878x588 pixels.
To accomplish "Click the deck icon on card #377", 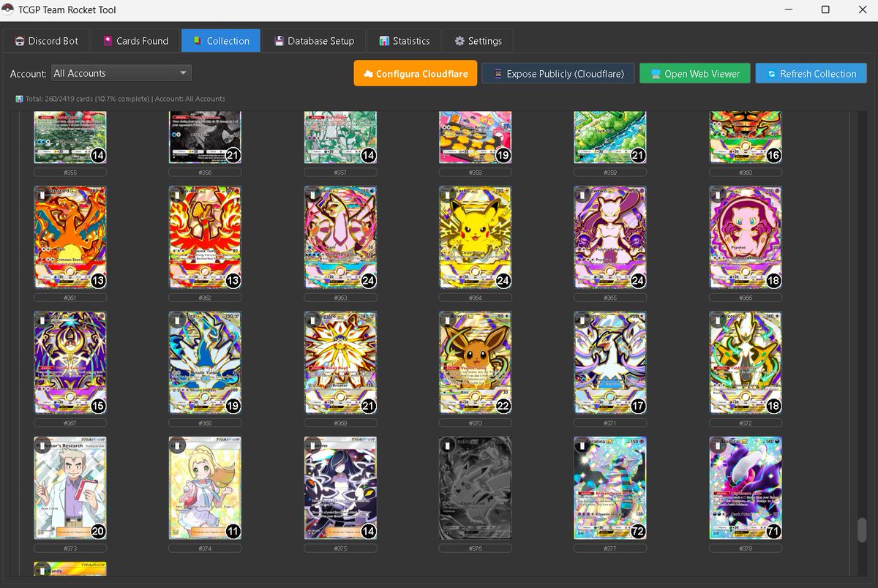I will click(582, 446).
